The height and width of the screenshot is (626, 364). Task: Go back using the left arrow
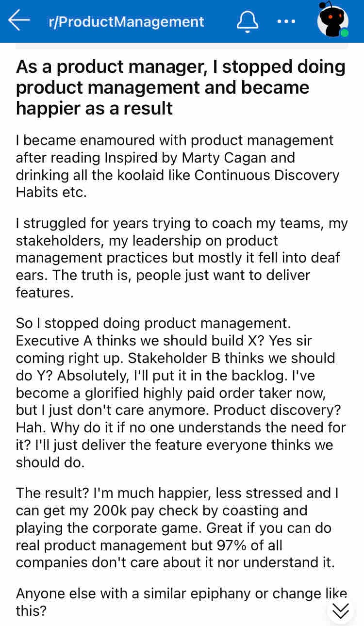coord(19,21)
